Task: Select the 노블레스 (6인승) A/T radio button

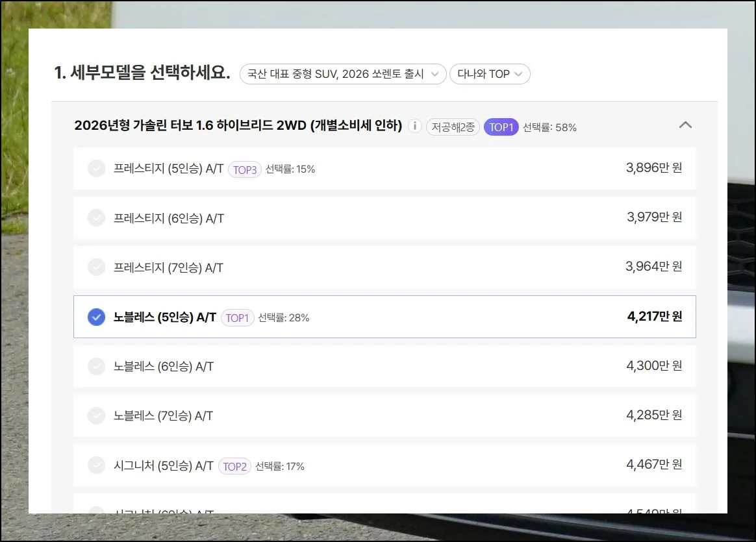Action: tap(96, 366)
